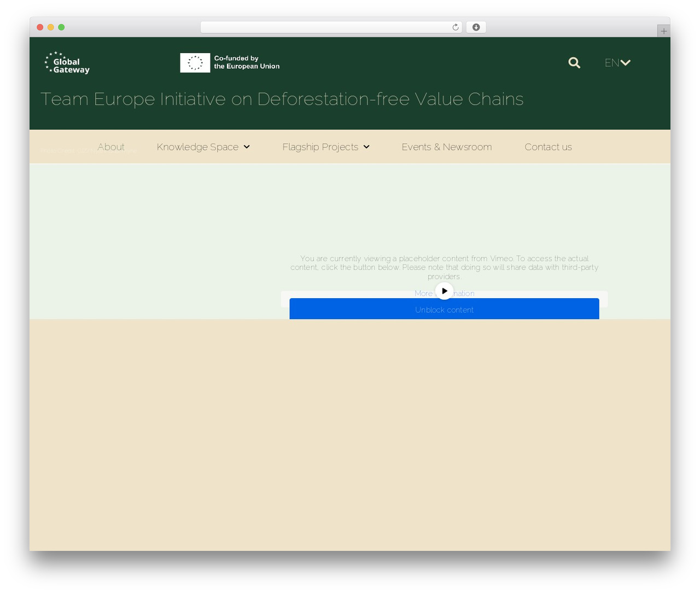Open the About menu item

[111, 147]
